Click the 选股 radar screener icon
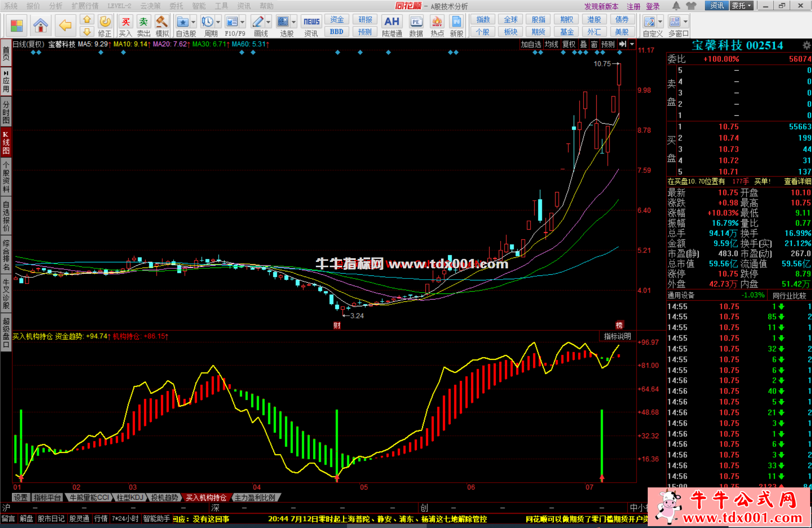 283,22
